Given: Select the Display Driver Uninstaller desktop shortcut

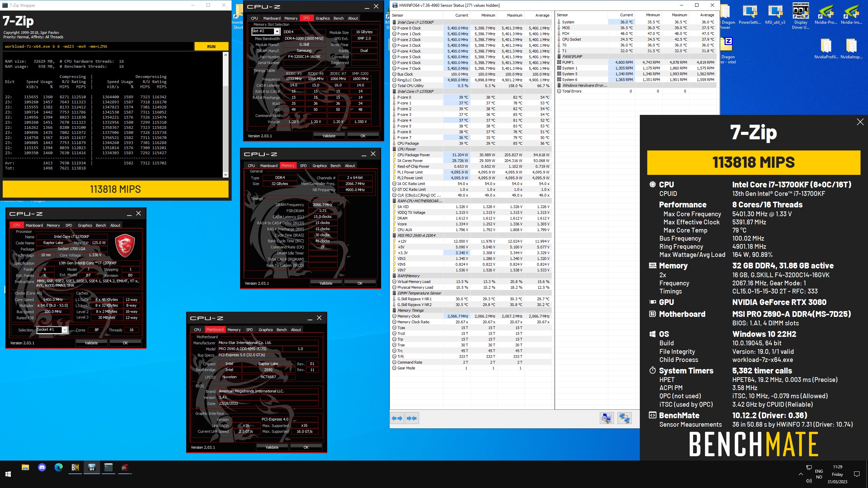Looking at the screenshot, I should (801, 16).
